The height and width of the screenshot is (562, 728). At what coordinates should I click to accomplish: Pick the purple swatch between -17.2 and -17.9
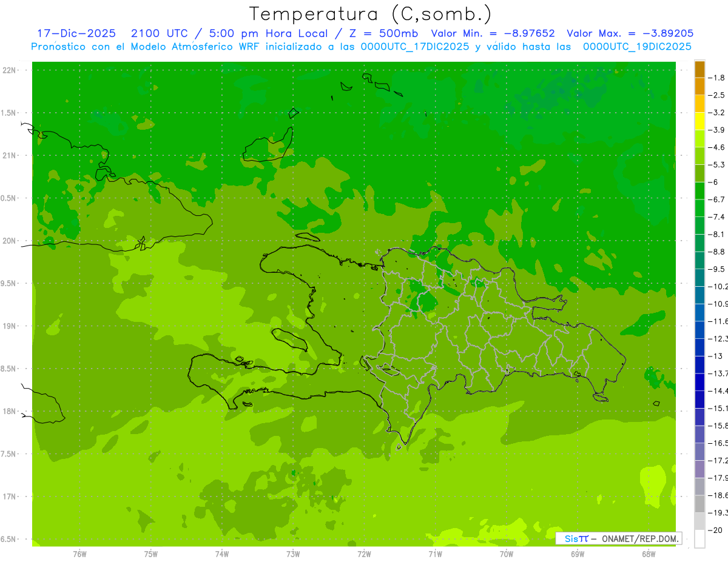pyautogui.click(x=699, y=469)
